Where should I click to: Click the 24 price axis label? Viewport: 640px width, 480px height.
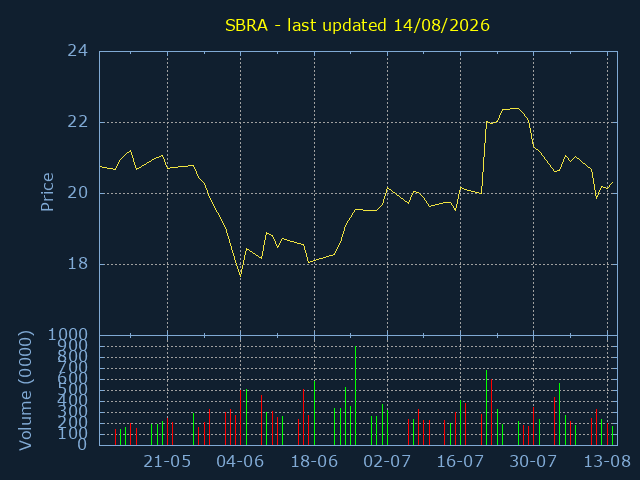click(x=78, y=51)
